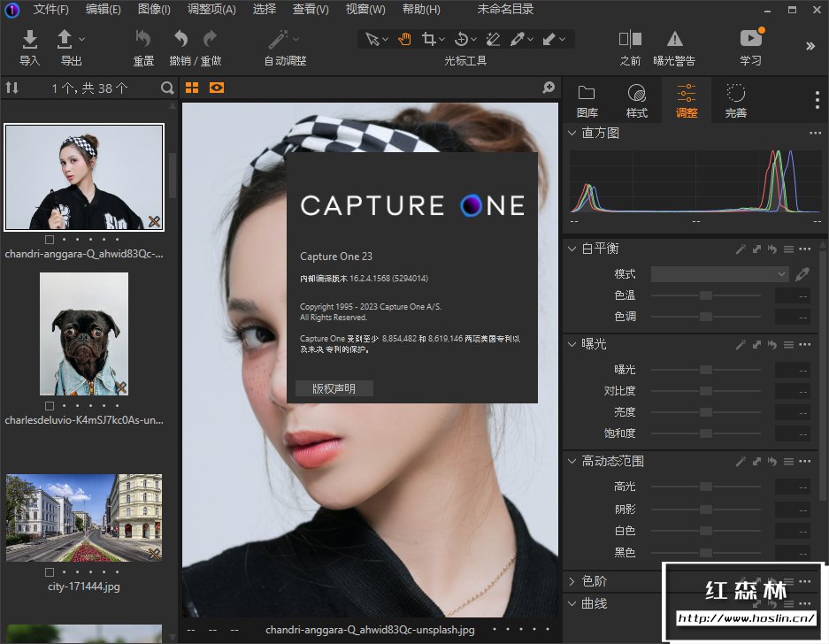Pick white balance with eyedropper icon
This screenshot has width=829, height=644.
click(x=802, y=274)
